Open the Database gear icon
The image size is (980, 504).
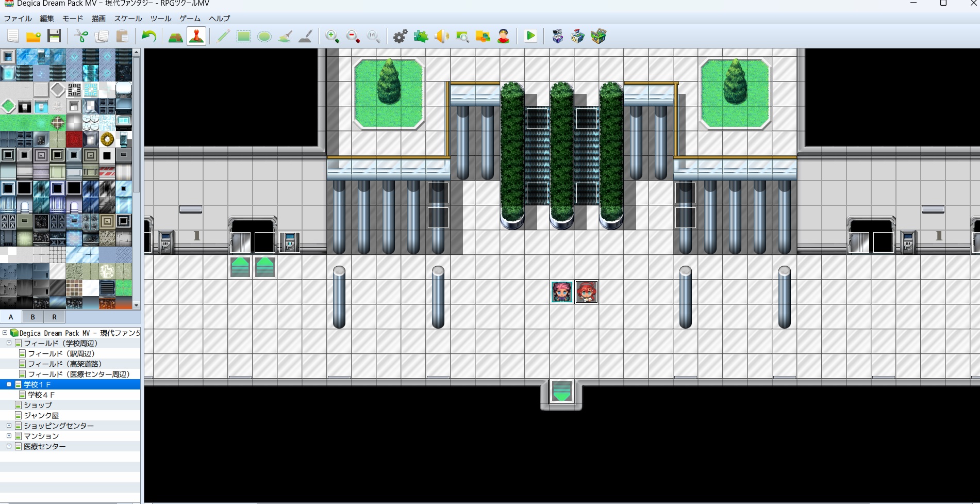coord(400,37)
